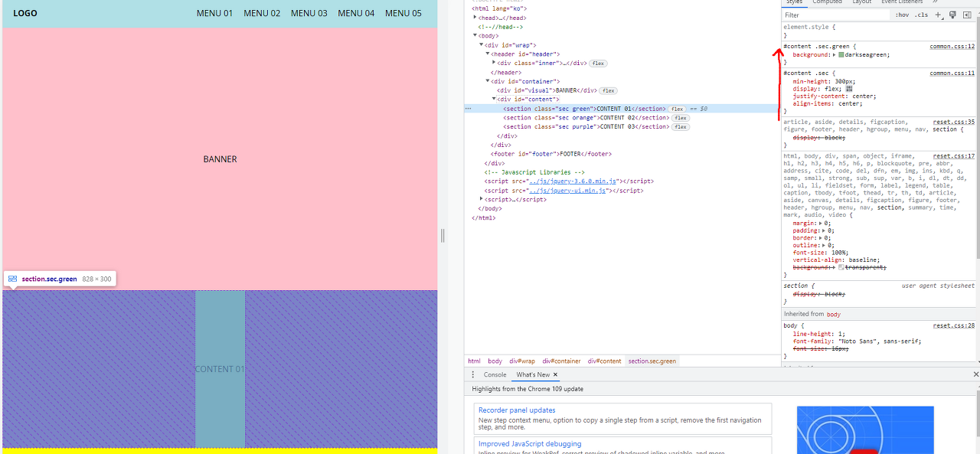The image size is (980, 454).
Task: Collapse the body element node
Action: tap(475, 36)
